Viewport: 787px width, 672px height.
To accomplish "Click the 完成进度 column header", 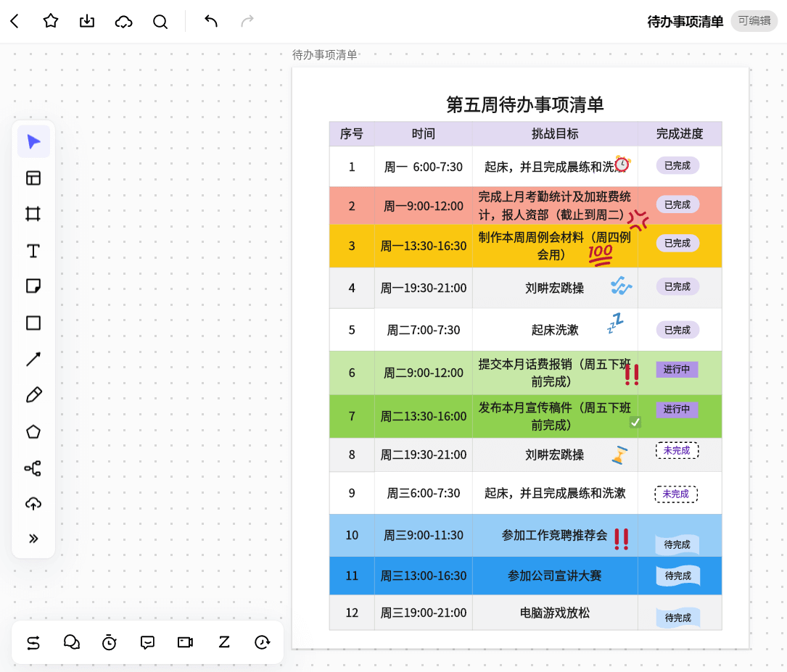I will (680, 134).
